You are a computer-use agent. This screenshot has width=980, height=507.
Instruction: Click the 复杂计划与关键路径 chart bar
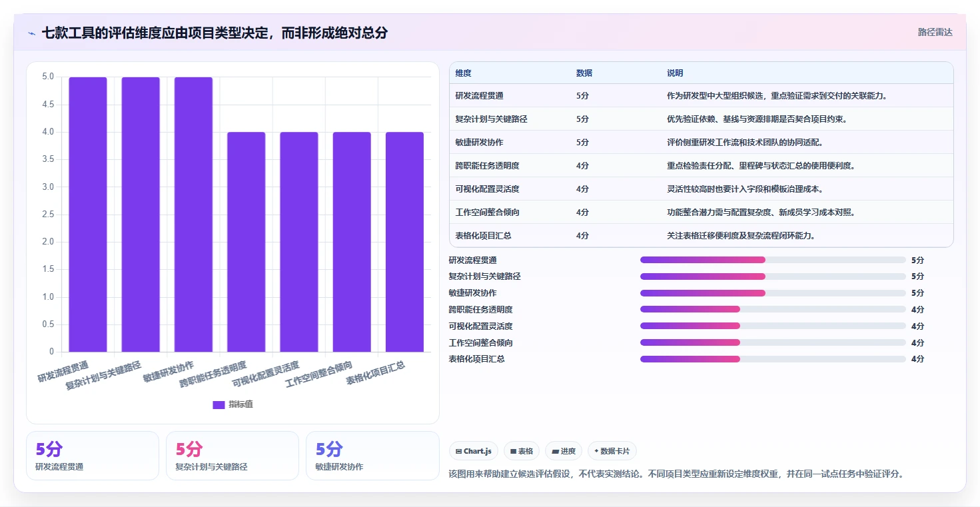point(141,215)
